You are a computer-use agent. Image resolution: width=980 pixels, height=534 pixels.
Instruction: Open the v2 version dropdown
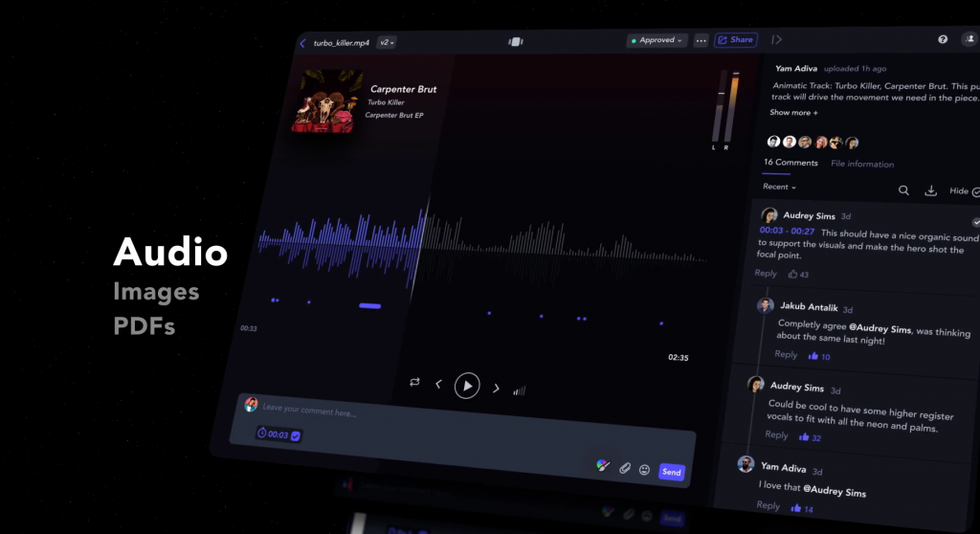point(387,43)
